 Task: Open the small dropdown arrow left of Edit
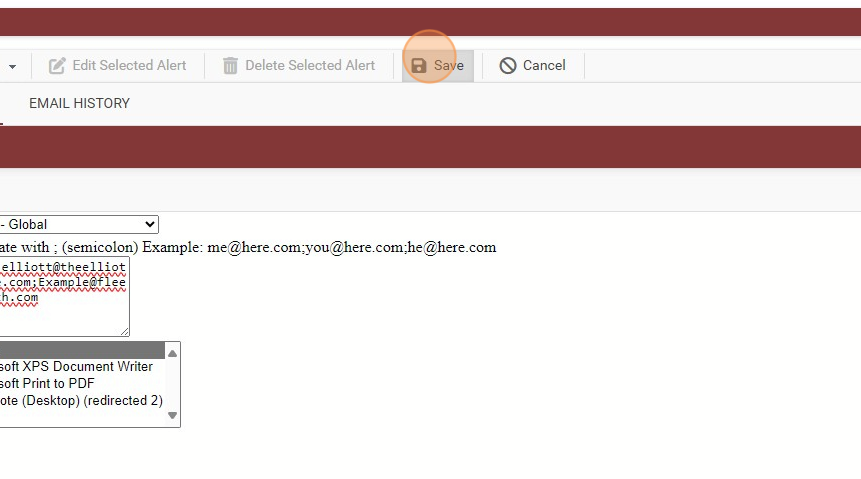12,67
